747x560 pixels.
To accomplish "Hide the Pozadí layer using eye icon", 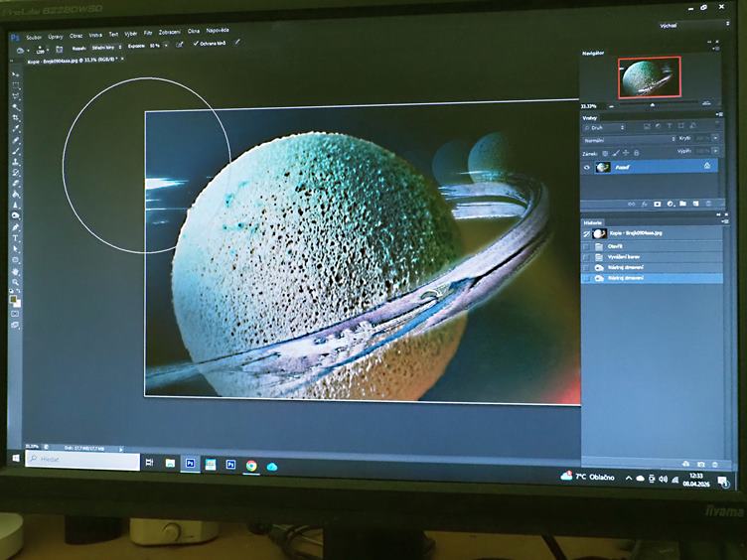I will 587,168.
